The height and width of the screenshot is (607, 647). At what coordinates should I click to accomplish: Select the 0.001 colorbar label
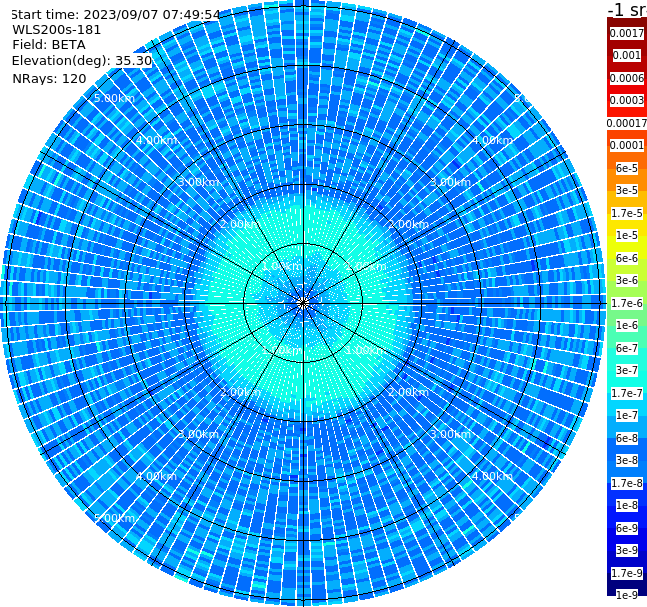[627, 55]
